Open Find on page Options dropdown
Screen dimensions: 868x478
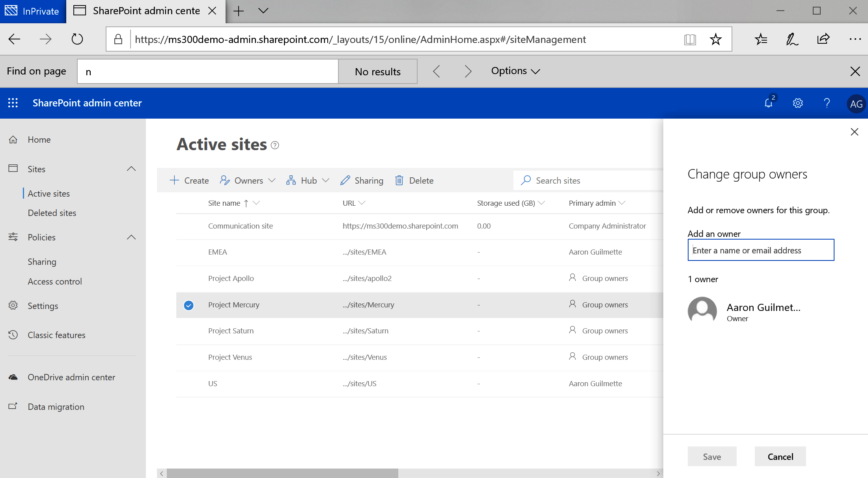[515, 71]
